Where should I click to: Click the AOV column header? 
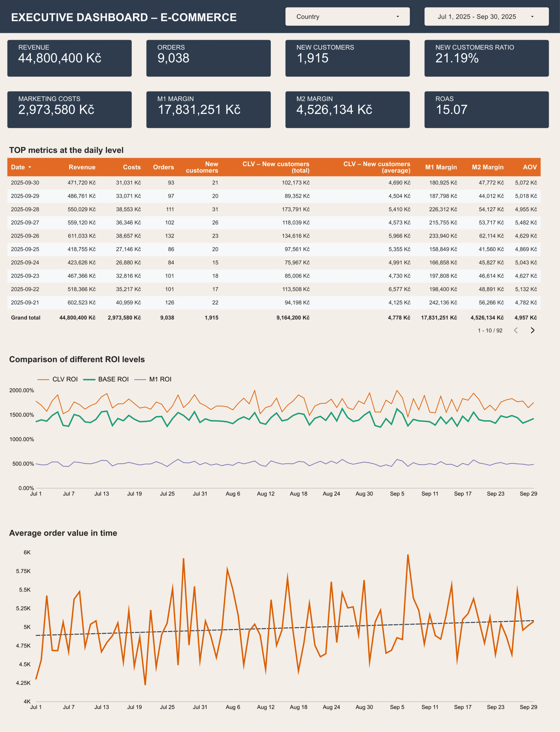[529, 167]
